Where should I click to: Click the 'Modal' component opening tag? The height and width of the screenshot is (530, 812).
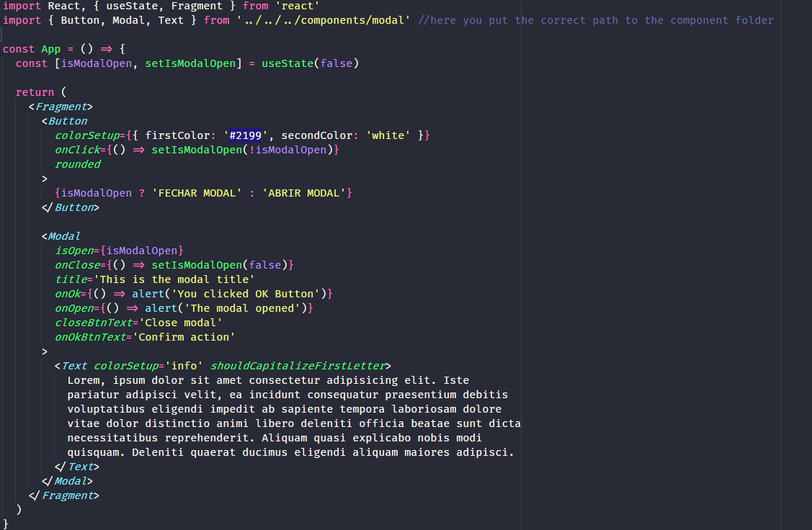click(63, 235)
